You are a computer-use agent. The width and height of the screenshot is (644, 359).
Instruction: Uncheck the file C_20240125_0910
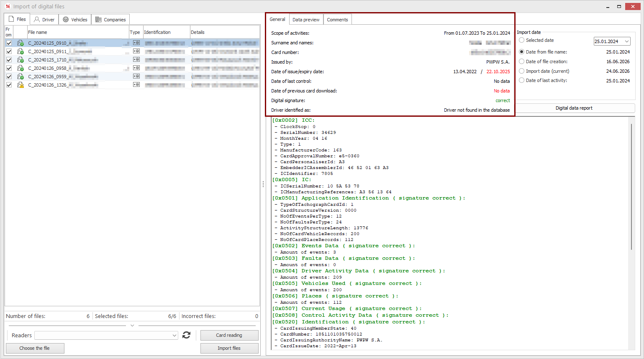9,43
